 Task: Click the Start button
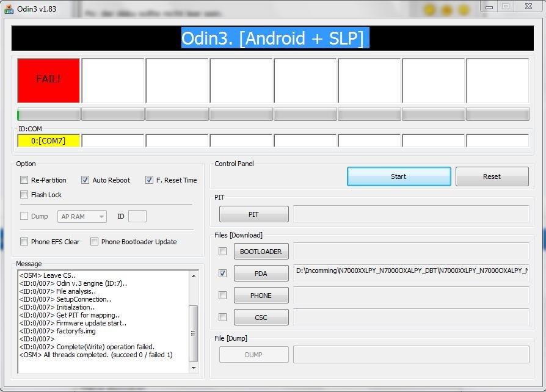(x=399, y=176)
